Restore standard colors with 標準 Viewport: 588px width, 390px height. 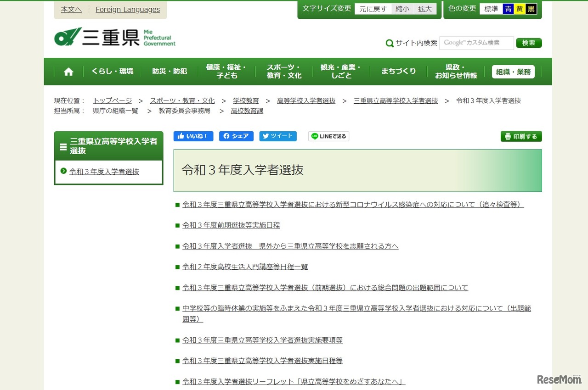[491, 8]
